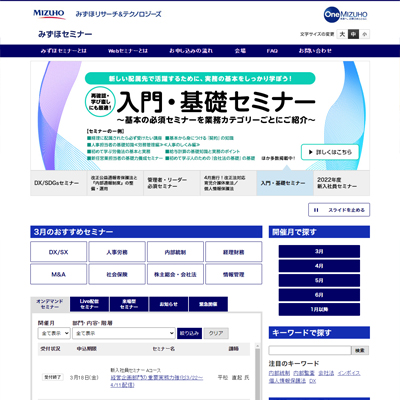Show the DX/SDGsセミナー slide

pyautogui.click(x=58, y=183)
